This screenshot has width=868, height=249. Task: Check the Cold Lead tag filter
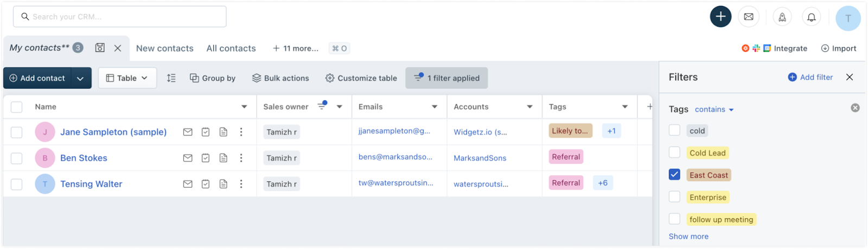tap(674, 152)
